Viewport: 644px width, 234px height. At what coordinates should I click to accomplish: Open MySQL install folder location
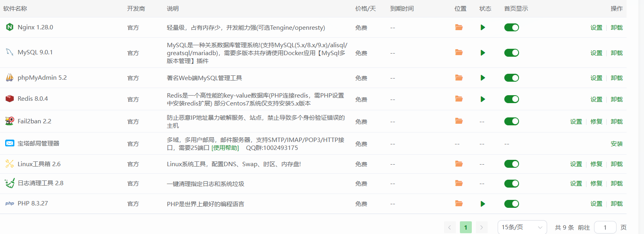459,52
